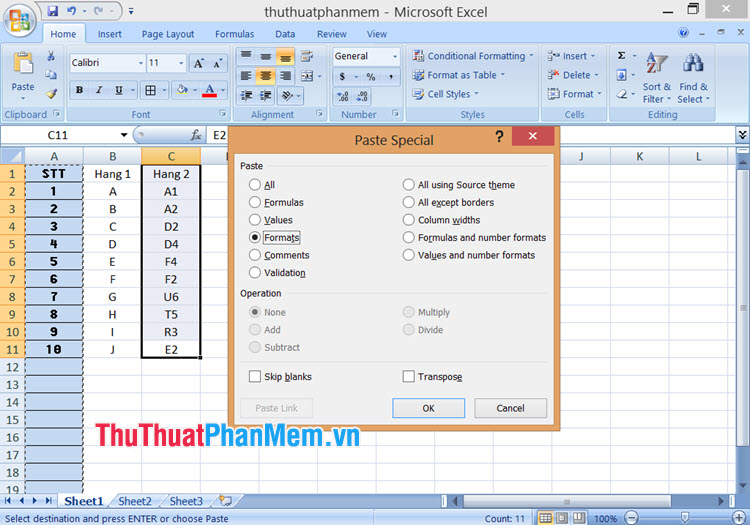
Task: Open the General number format dropdown
Action: [395, 56]
